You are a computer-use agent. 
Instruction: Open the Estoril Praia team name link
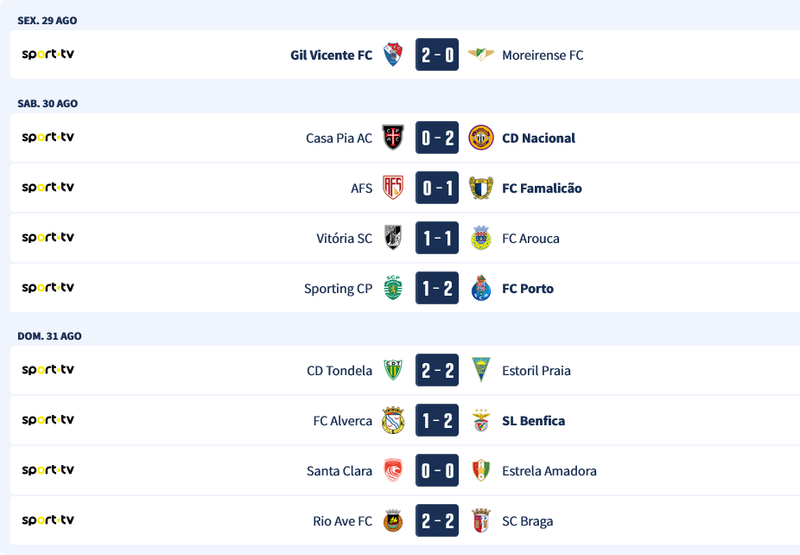click(x=536, y=371)
